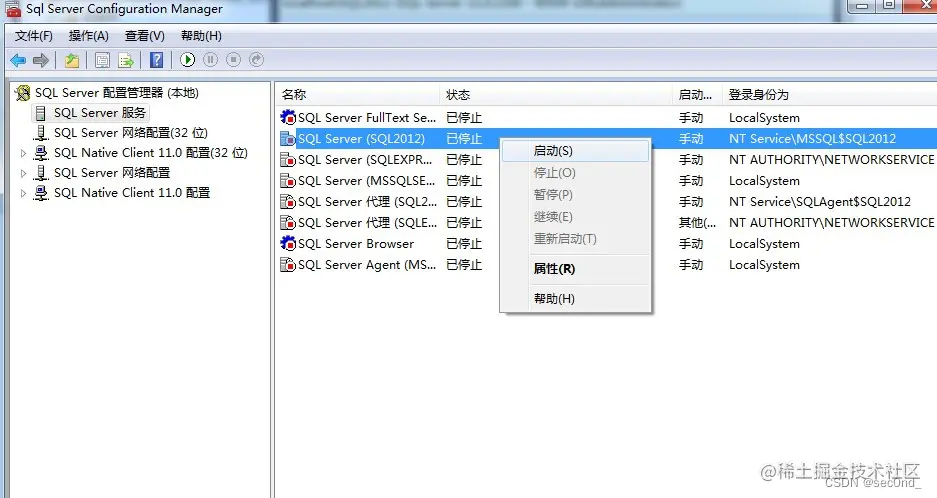Select SQL Server 配置管理器 (本地) root label

117,93
